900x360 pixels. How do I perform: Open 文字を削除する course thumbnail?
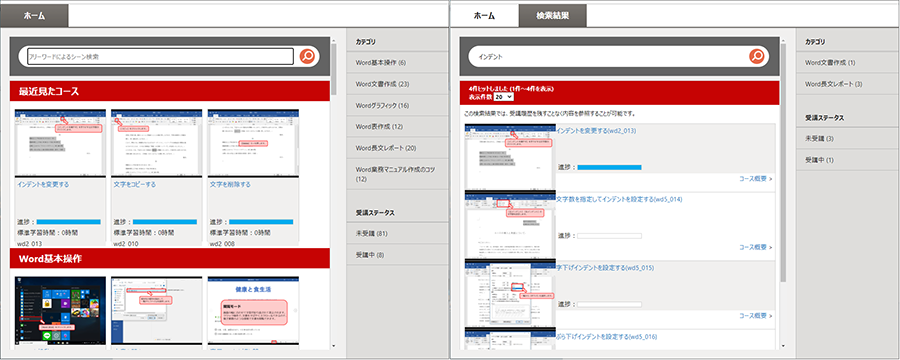(x=253, y=142)
